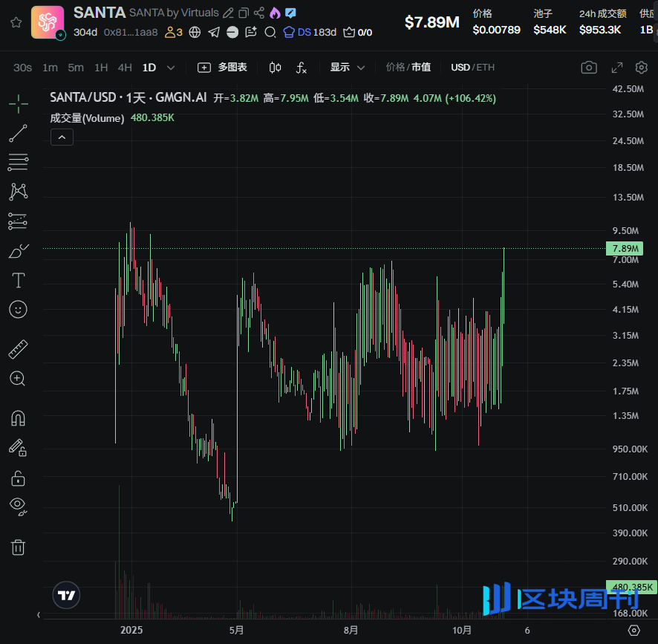Take a chart snapshot with camera icon
This screenshot has height=644, width=658.
point(589,68)
